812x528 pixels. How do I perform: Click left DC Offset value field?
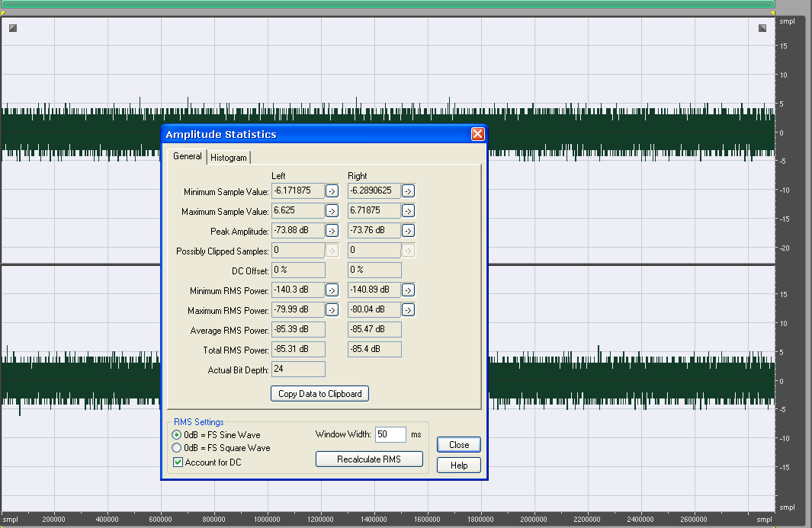click(x=298, y=270)
